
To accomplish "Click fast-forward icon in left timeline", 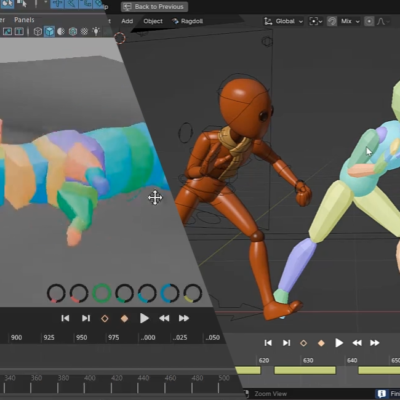I will pyautogui.click(x=184, y=318).
